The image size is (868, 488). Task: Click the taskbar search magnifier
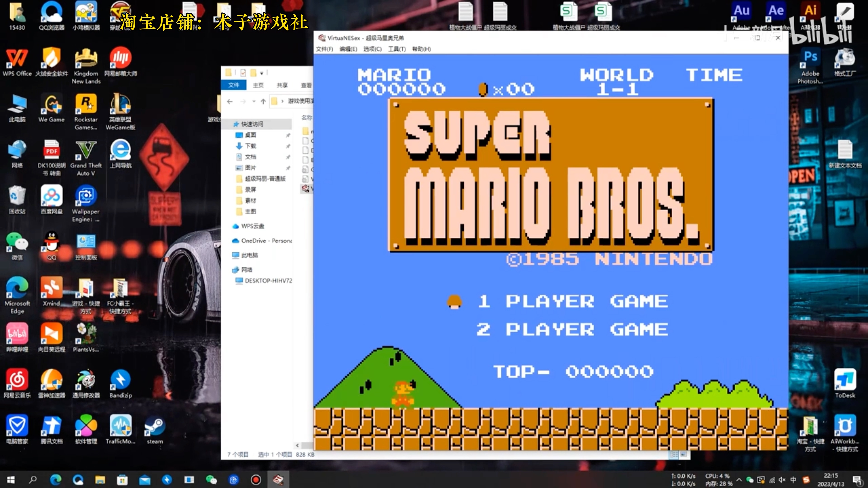[x=33, y=480]
